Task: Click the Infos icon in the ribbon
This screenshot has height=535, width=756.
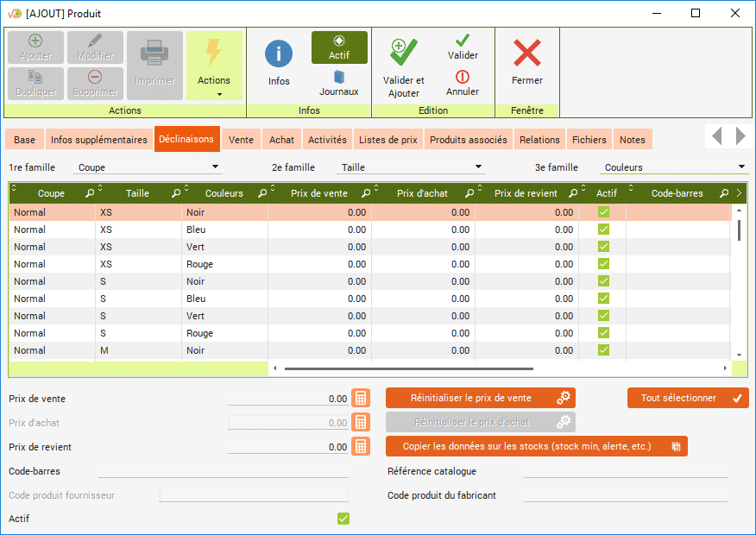Action: [278, 54]
